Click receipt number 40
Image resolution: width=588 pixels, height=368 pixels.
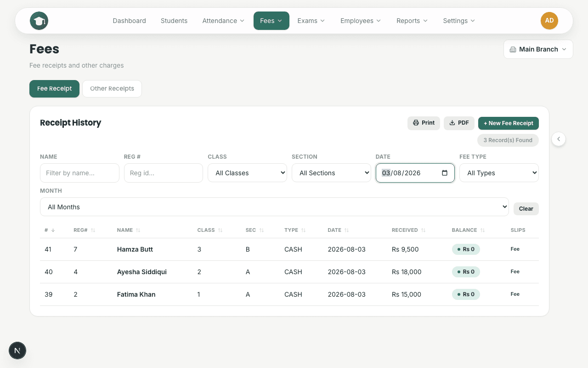[x=49, y=272]
